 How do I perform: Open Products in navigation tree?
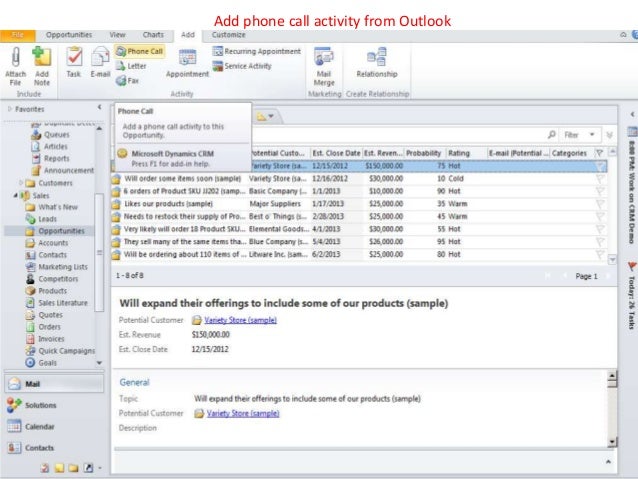point(46,291)
